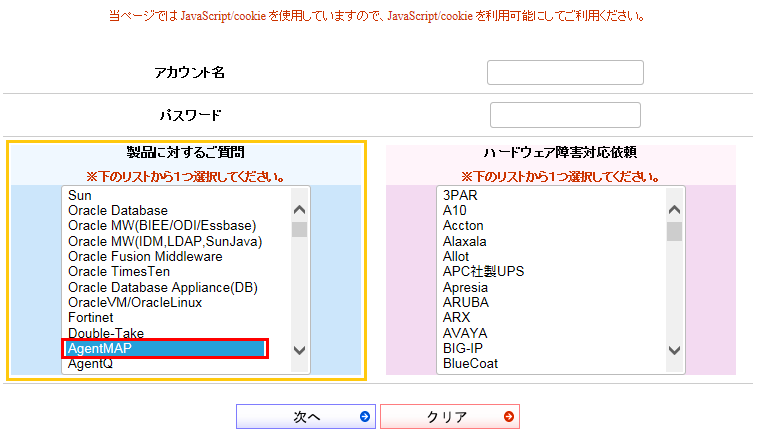The image size is (757, 434).
Task: Click the product list scrollbar thumb
Action: [299, 230]
